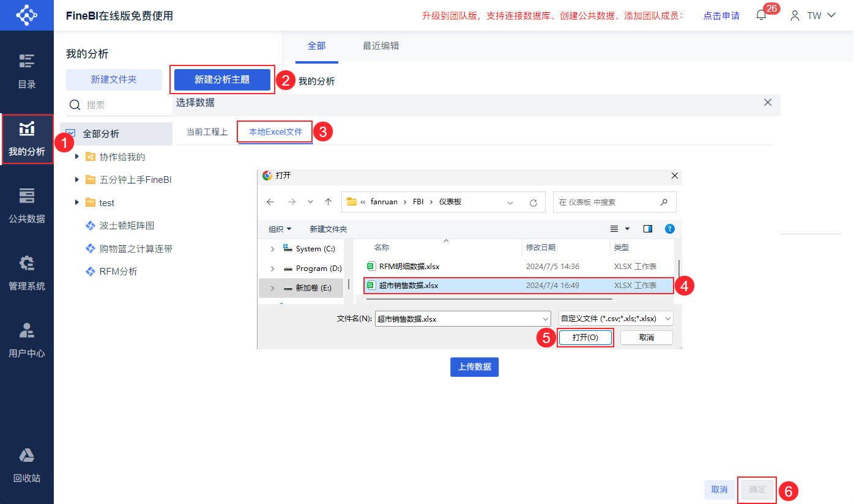Open 管理系统 in the sidebar
The image size is (854, 504).
pos(27,273)
